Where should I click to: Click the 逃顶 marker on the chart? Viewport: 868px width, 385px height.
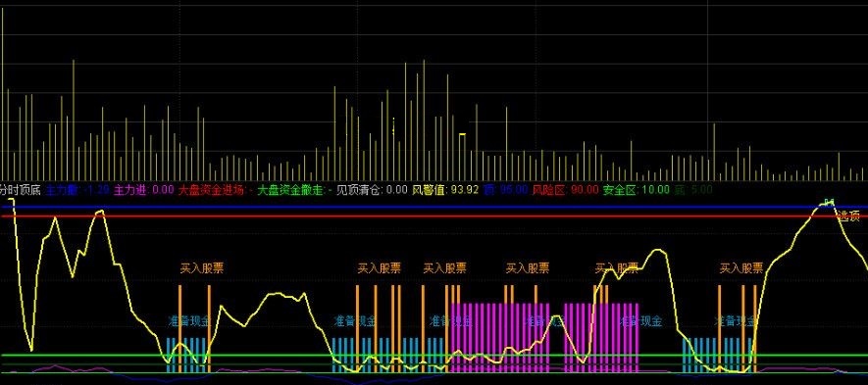pyautogui.click(x=848, y=217)
